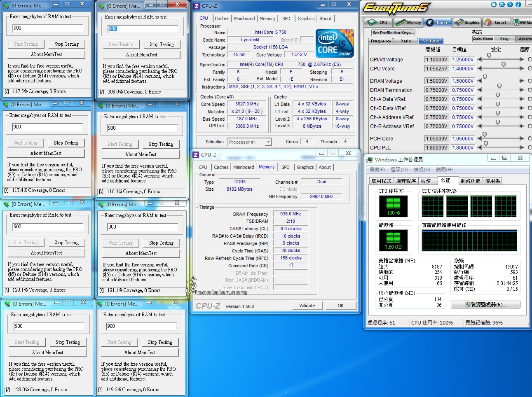Open the 檔案(F) menu in Task Manager
The height and width of the screenshot is (397, 532).
pyautogui.click(x=377, y=170)
